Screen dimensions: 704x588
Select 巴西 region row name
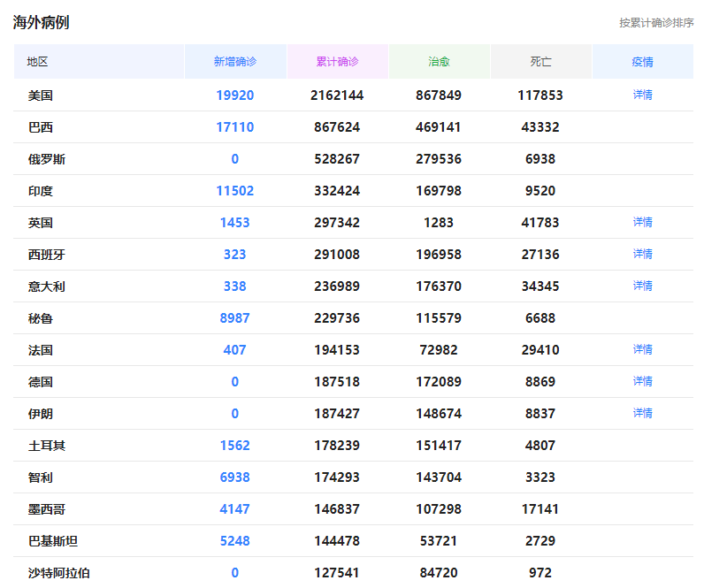pos(41,127)
